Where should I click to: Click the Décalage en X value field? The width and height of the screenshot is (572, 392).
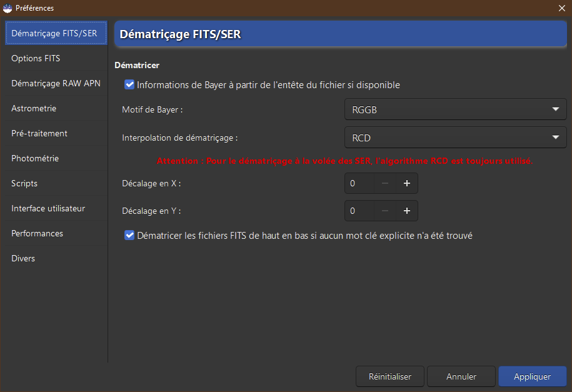point(360,184)
